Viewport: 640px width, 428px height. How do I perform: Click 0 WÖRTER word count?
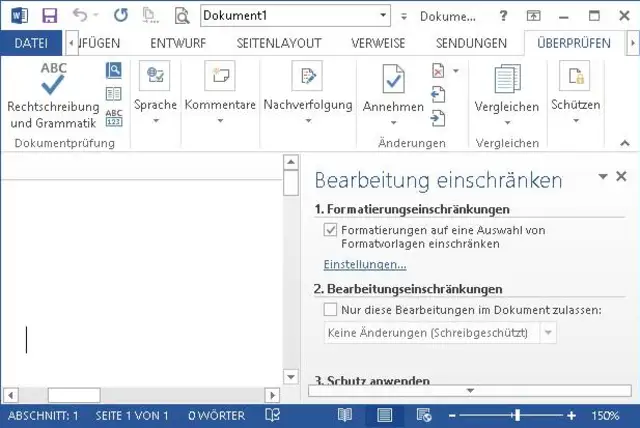pyautogui.click(x=216, y=416)
